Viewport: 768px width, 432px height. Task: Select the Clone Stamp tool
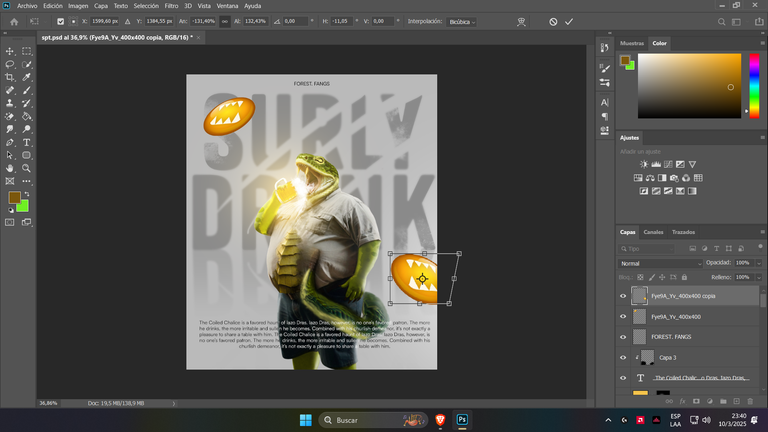(10, 103)
